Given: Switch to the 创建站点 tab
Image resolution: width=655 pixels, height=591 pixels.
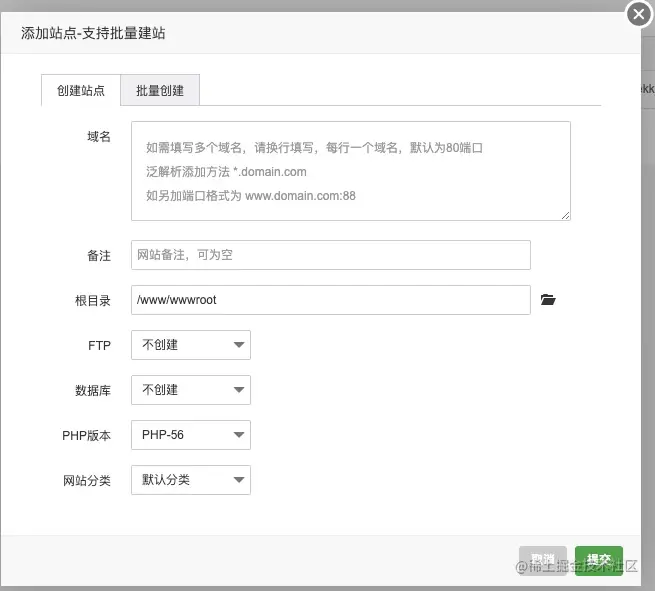Looking at the screenshot, I should point(81,90).
